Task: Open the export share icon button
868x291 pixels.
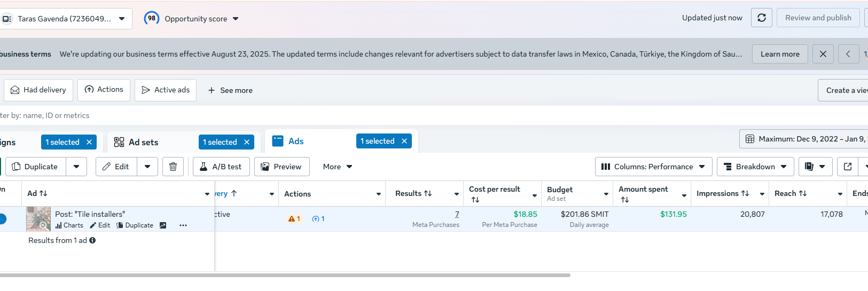Action: pyautogui.click(x=847, y=167)
